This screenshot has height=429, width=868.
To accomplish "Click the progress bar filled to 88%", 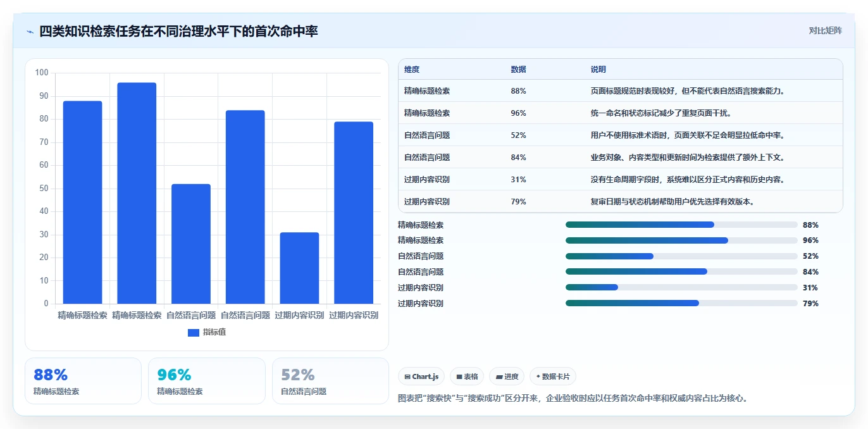I will (x=681, y=225).
